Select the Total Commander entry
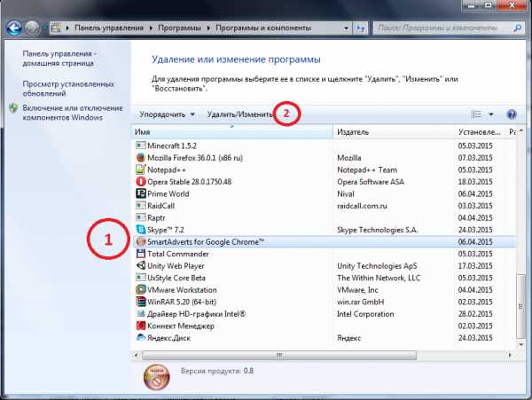This screenshot has height=400, width=532. pyautogui.click(x=324, y=254)
